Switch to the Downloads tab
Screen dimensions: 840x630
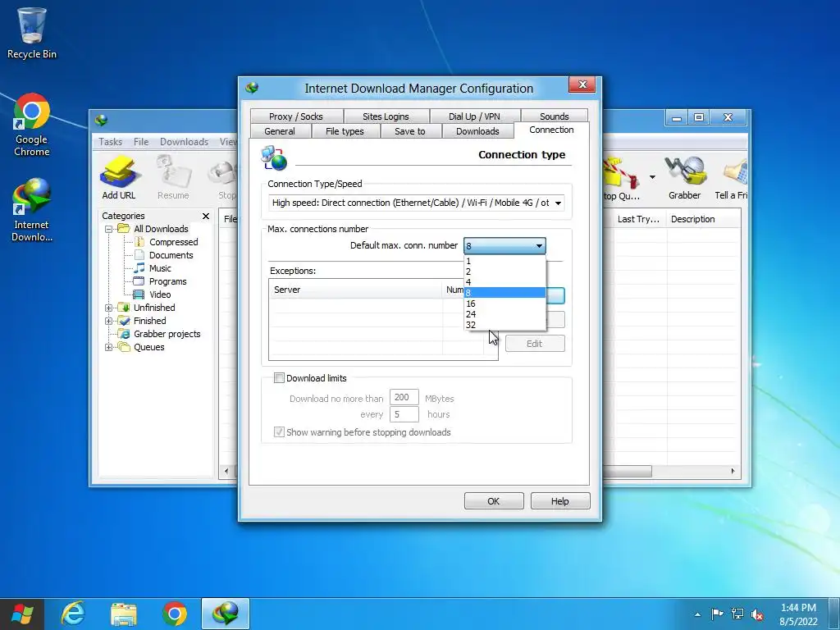tap(477, 131)
